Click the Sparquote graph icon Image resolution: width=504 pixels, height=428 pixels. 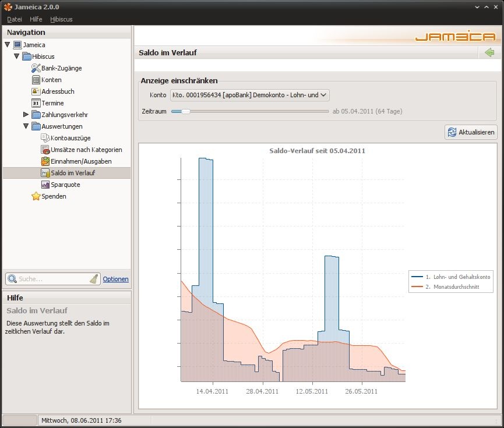(x=45, y=185)
